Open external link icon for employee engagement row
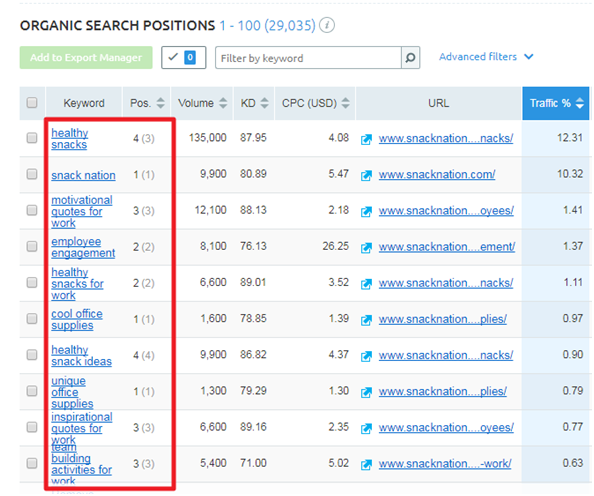The height and width of the screenshot is (496, 594). click(x=366, y=248)
